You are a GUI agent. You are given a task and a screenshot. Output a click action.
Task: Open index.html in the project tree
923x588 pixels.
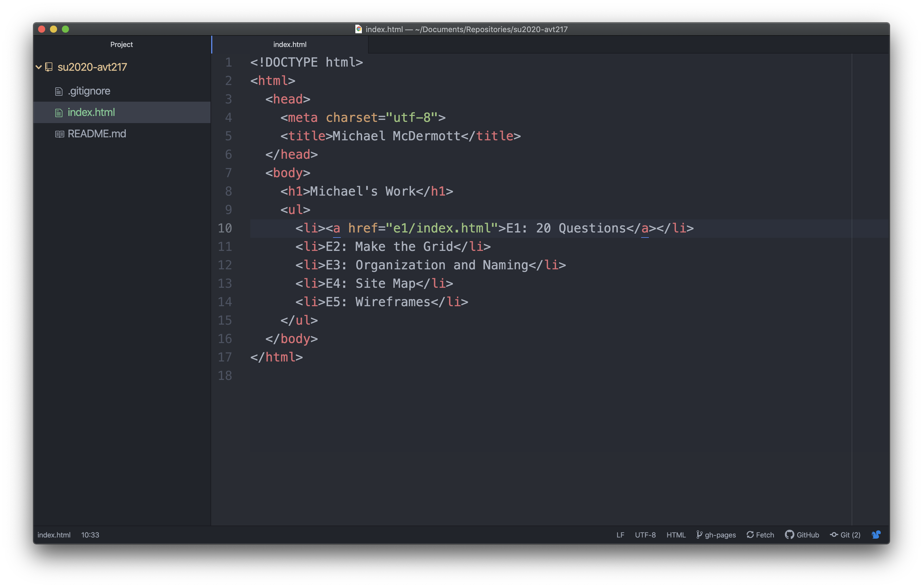pos(91,112)
